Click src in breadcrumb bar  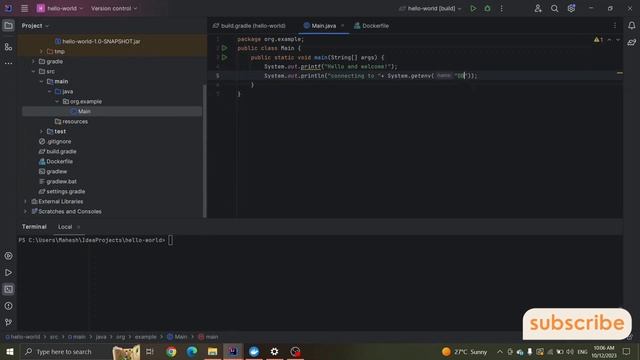[x=54, y=337]
